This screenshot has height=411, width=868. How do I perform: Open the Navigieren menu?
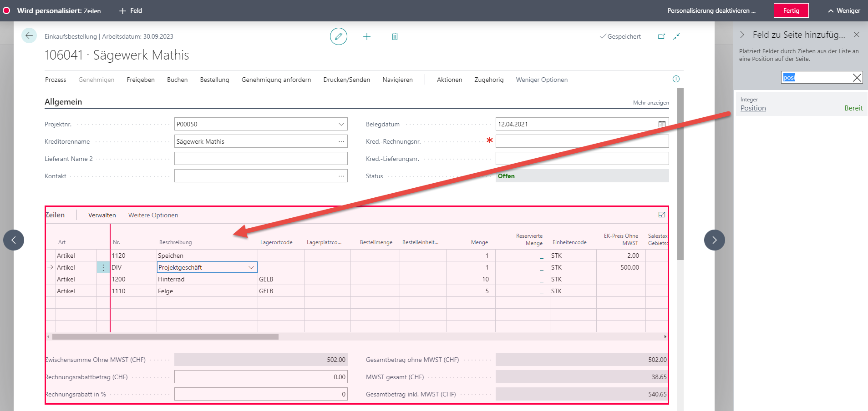point(397,80)
